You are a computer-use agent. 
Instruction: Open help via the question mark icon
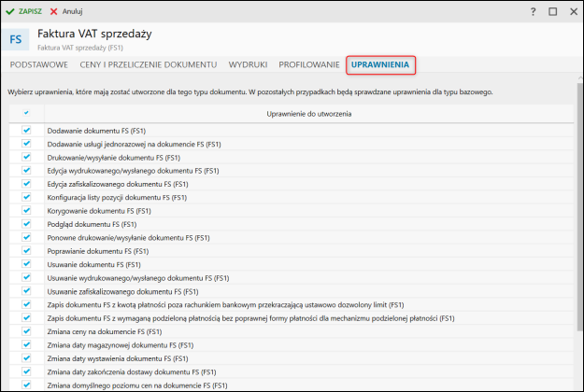[x=533, y=11]
